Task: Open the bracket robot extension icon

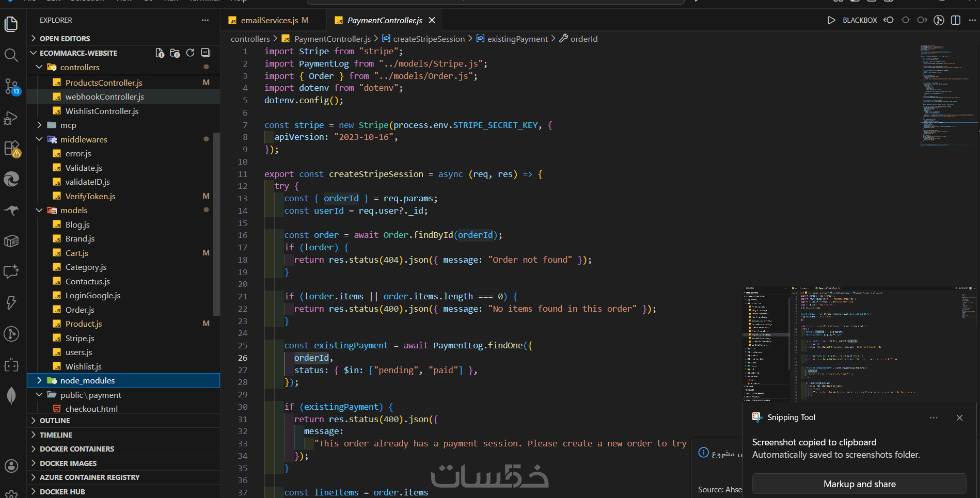Action: tap(11, 365)
